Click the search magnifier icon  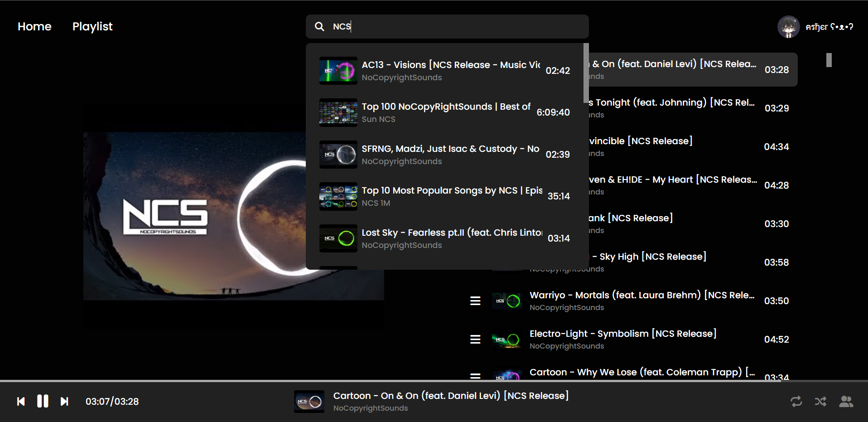[x=319, y=27]
